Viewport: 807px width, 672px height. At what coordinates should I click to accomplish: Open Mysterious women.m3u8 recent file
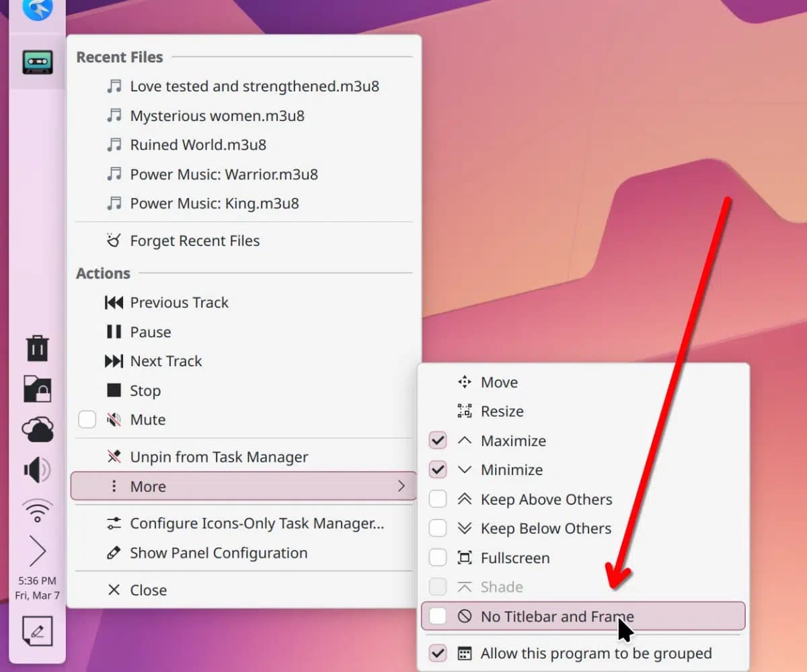coord(243,116)
